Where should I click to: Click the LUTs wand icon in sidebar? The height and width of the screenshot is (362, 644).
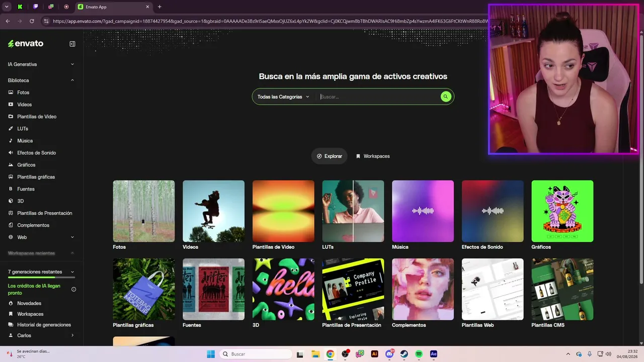(x=11, y=129)
